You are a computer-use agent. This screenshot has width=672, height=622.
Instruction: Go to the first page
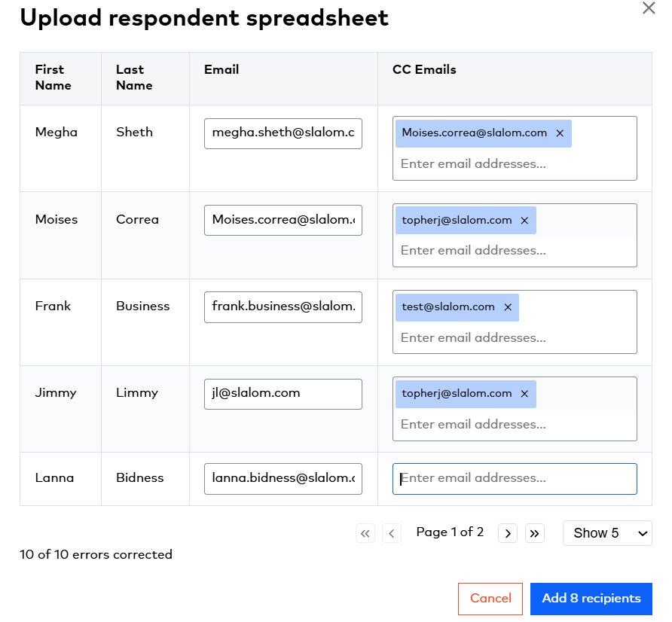(x=365, y=533)
